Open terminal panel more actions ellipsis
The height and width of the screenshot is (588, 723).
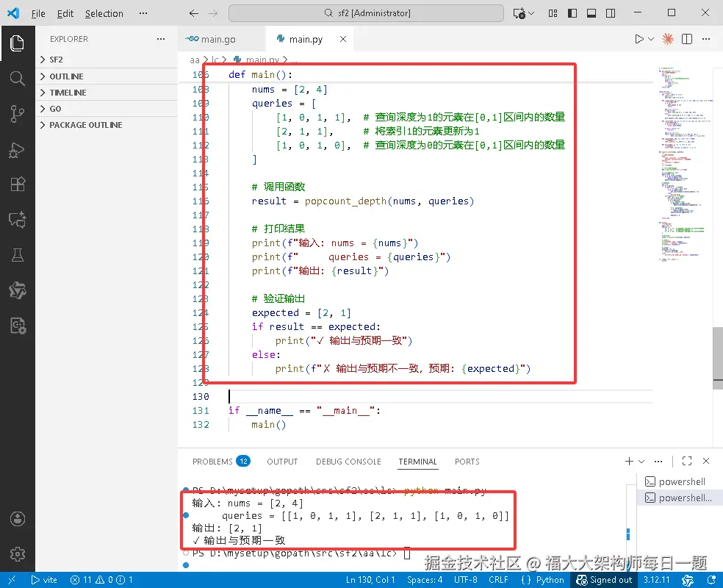tap(658, 461)
